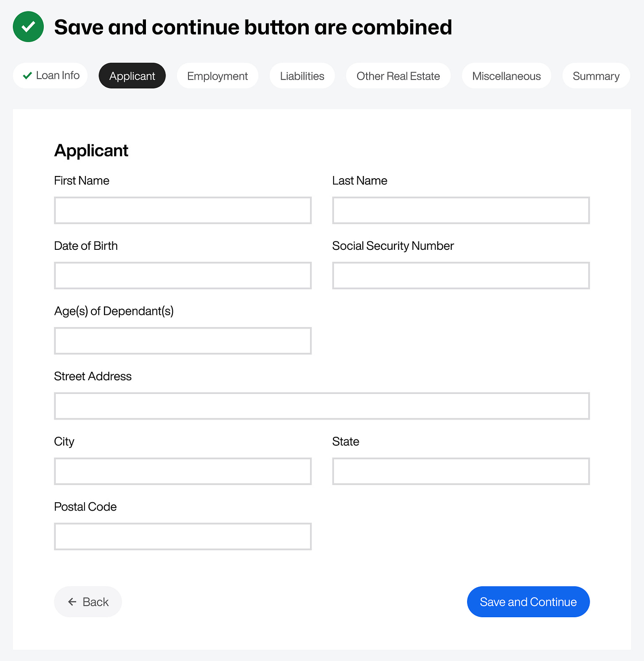Focus the First Name field
644x661 pixels.
(x=183, y=210)
